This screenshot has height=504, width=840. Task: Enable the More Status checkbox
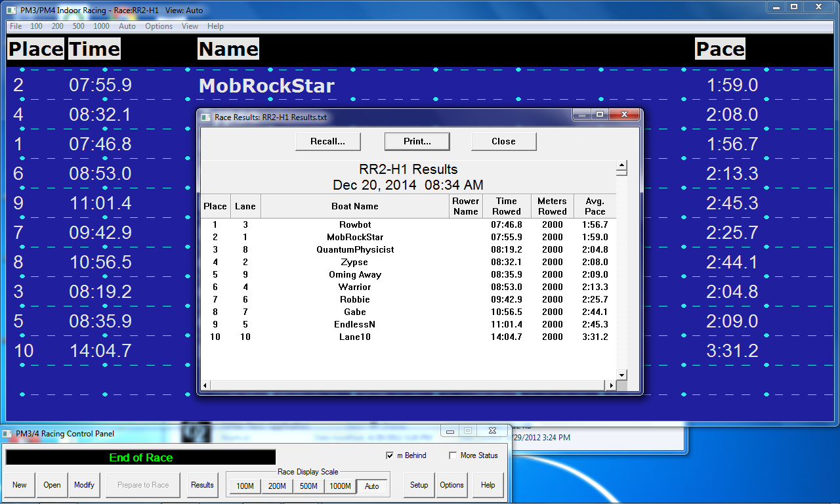(453, 455)
